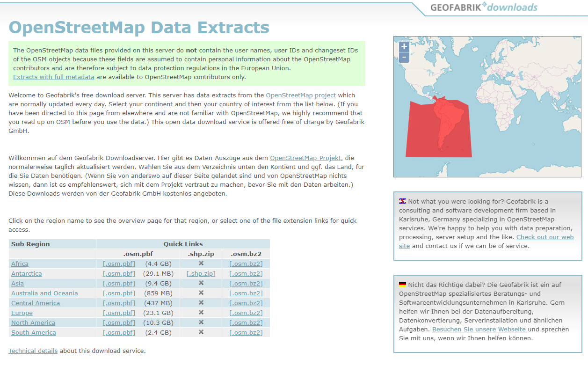588x381 pixels.
Task: Click the Europe shp.zip unavailable X mark
Action: tap(201, 313)
